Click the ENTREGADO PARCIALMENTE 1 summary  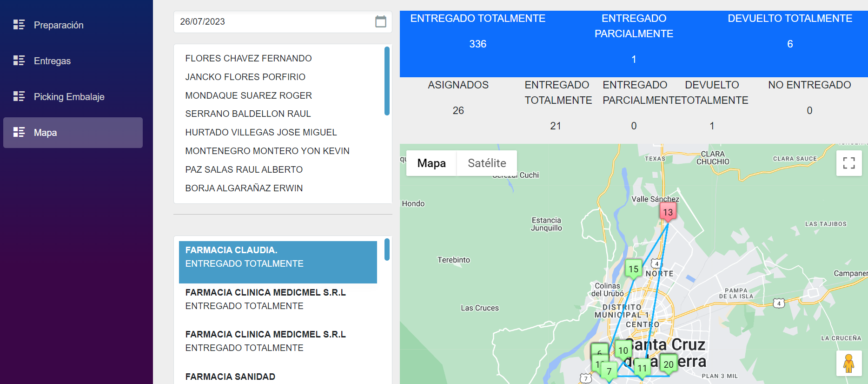(634, 39)
